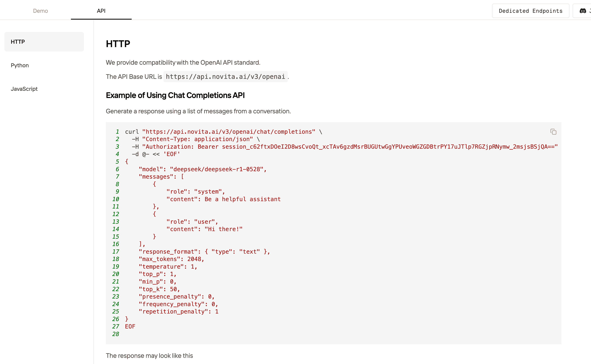
Task: Select the API tab
Action: click(101, 11)
